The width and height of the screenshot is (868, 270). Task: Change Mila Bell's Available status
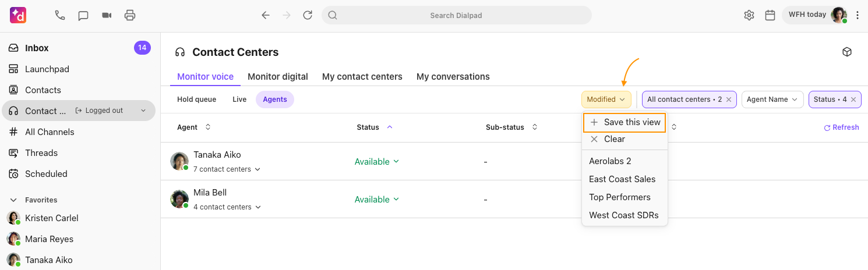pos(377,200)
